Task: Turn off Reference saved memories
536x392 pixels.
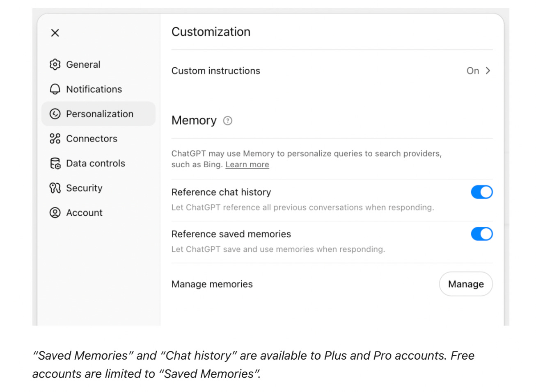Action: pos(481,234)
